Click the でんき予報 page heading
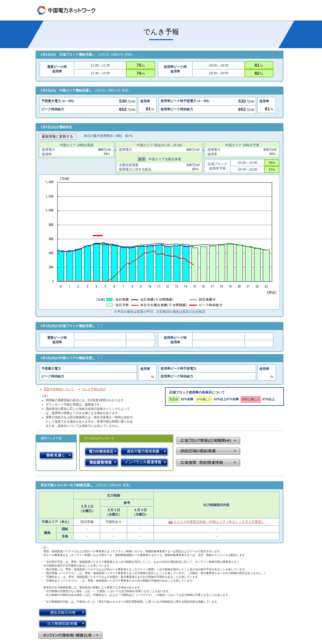 (161, 32)
